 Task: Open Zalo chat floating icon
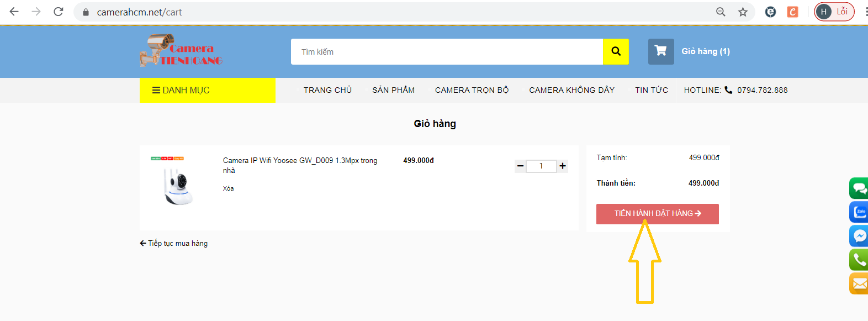(859, 212)
